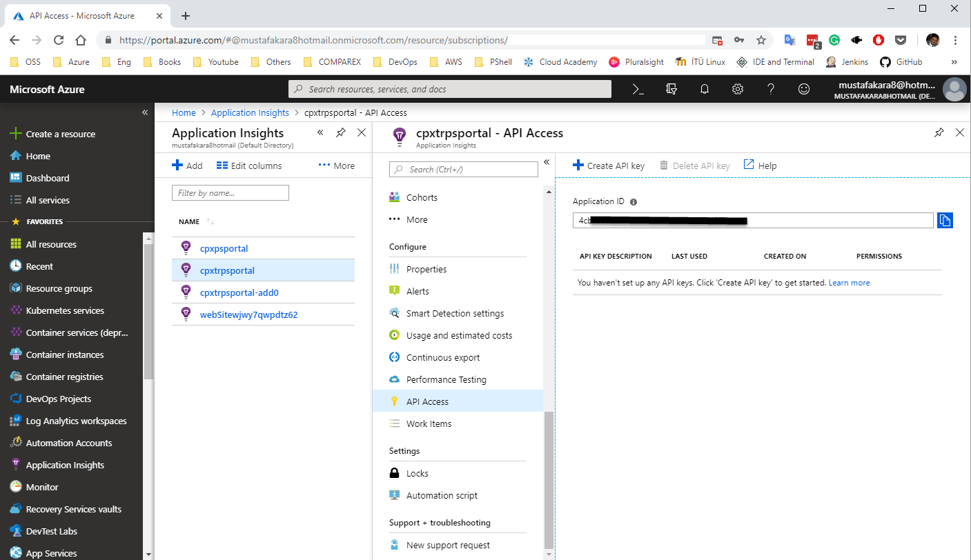Copy the Application ID to clipboard
The width and height of the screenshot is (971, 560).
point(945,221)
